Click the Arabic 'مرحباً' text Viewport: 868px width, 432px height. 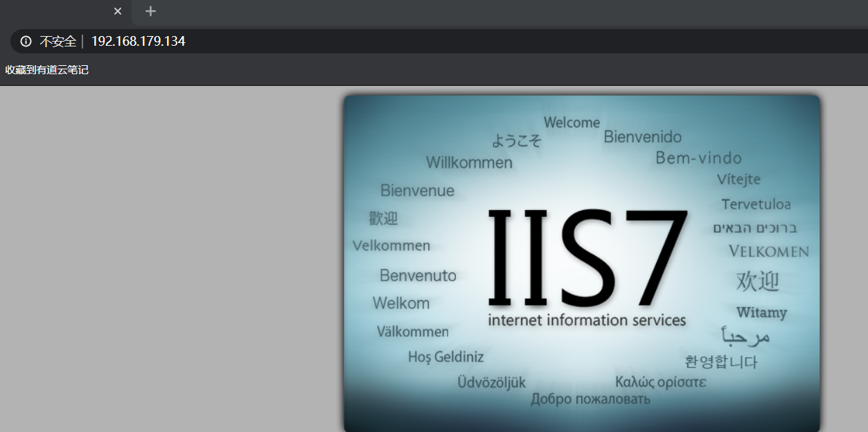click(x=745, y=336)
